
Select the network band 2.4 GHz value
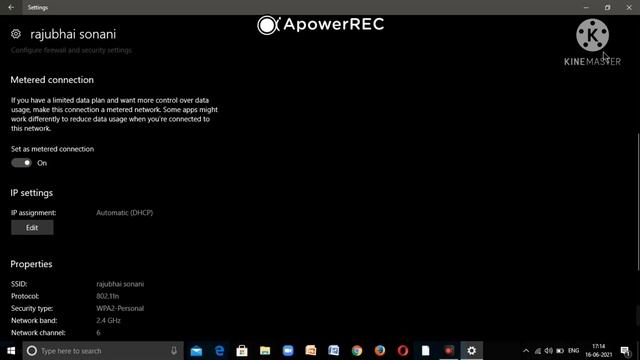108,320
